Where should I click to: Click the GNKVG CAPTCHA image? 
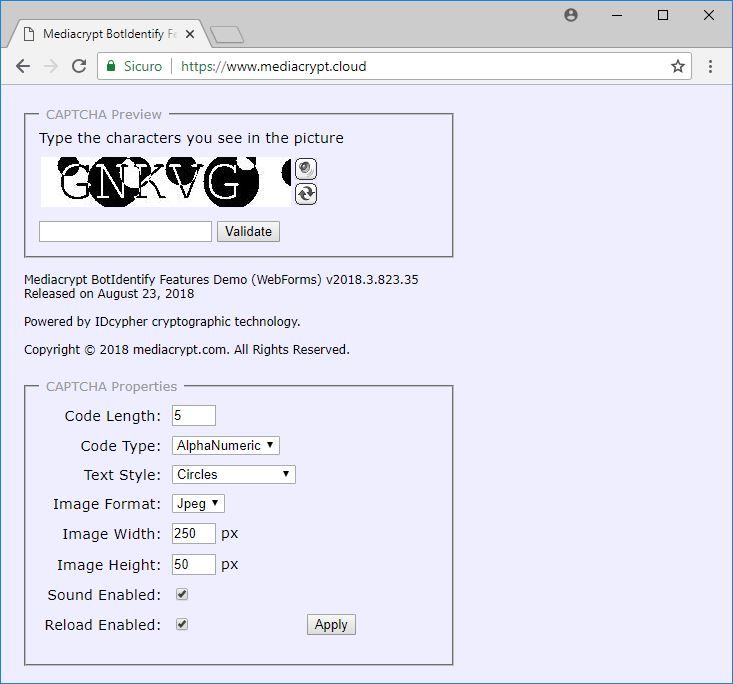[166, 182]
